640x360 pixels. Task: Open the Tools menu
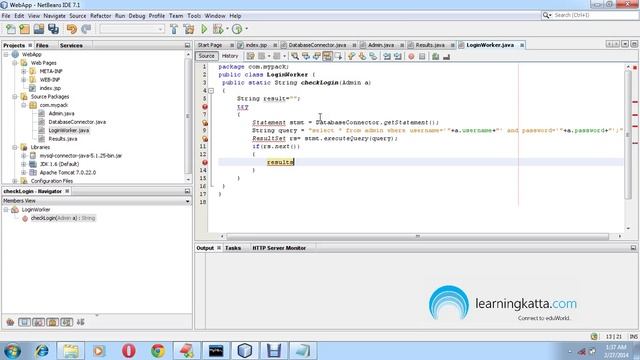[194, 16]
